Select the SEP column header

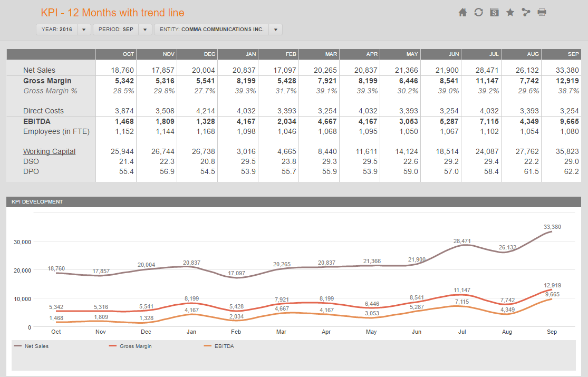click(x=561, y=54)
